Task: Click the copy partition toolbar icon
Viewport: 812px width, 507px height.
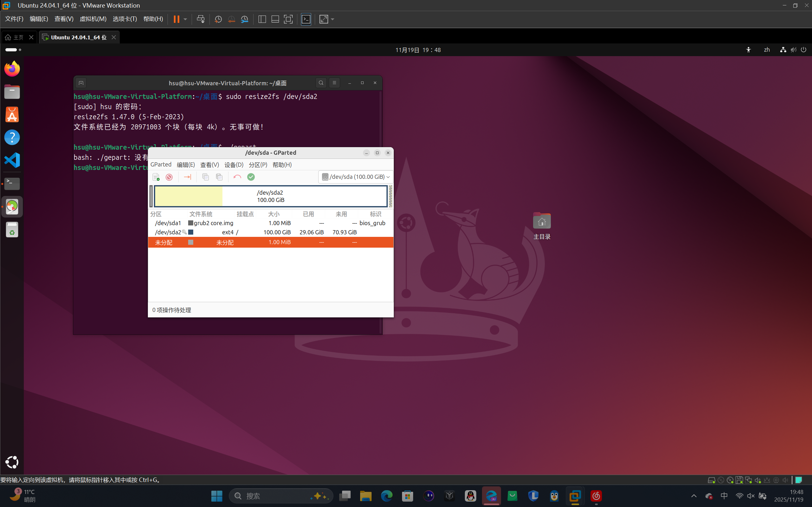Action: 206,177
